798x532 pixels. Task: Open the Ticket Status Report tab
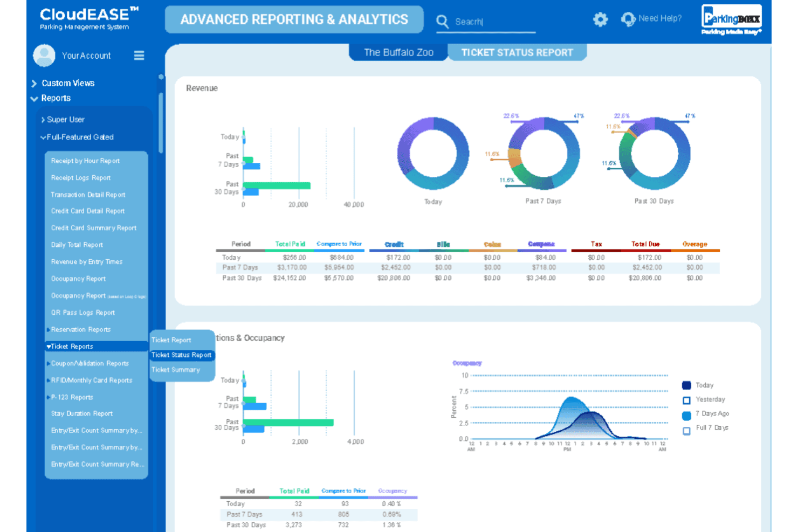click(x=517, y=52)
